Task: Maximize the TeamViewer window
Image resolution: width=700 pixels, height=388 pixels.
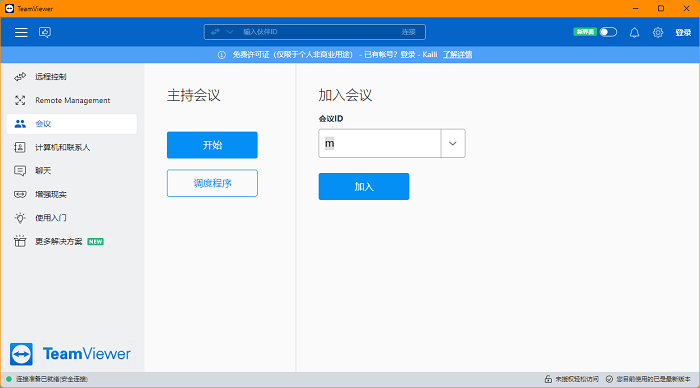Action: 661,8
